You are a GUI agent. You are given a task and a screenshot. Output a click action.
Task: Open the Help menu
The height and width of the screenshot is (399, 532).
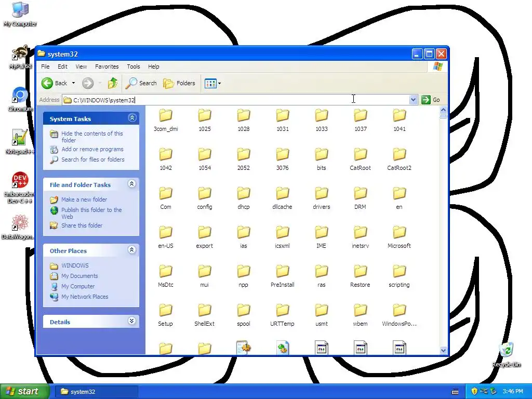click(153, 66)
